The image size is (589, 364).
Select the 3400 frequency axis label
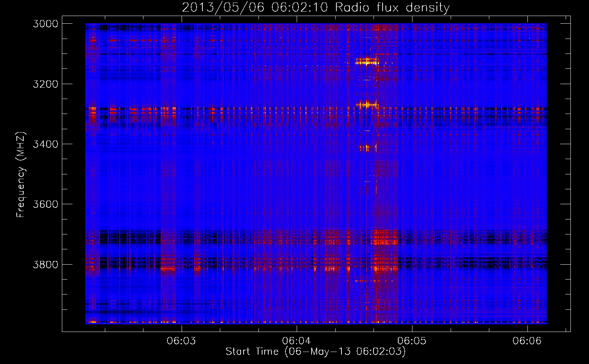click(46, 144)
